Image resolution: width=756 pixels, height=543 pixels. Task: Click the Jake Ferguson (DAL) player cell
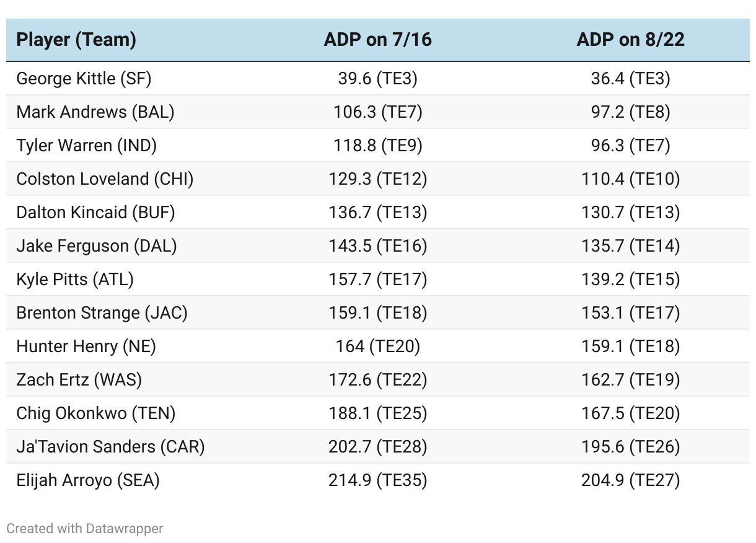(97, 246)
